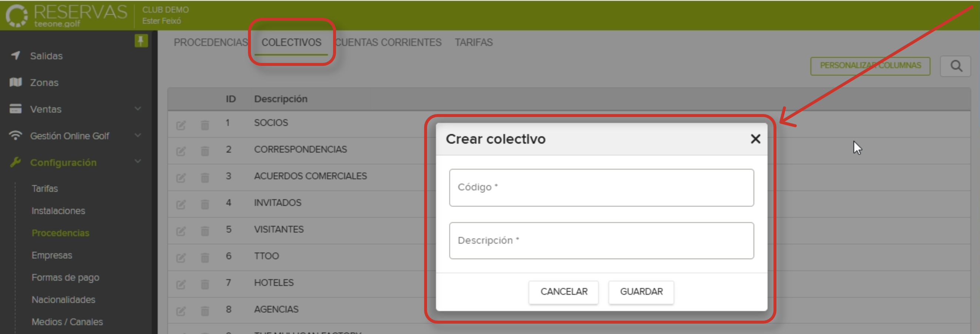
Task: Open Tarifas under Configuración
Action: pyautogui.click(x=45, y=188)
